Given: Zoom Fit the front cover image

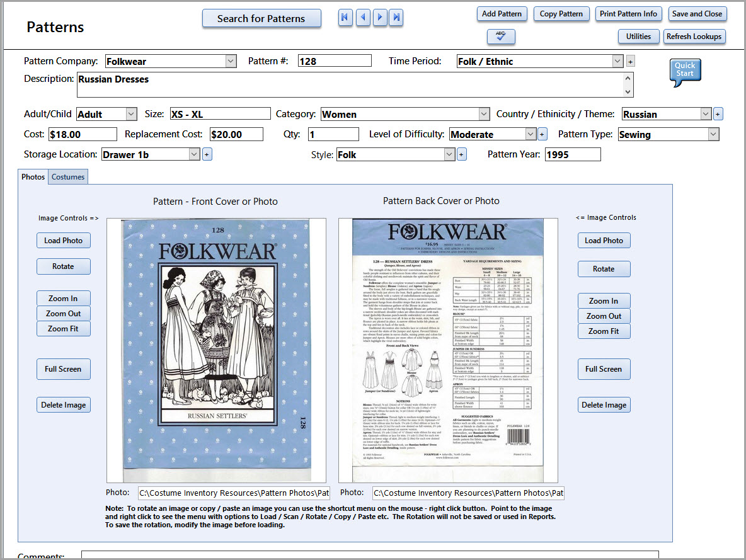Looking at the screenshot, I should [63, 329].
